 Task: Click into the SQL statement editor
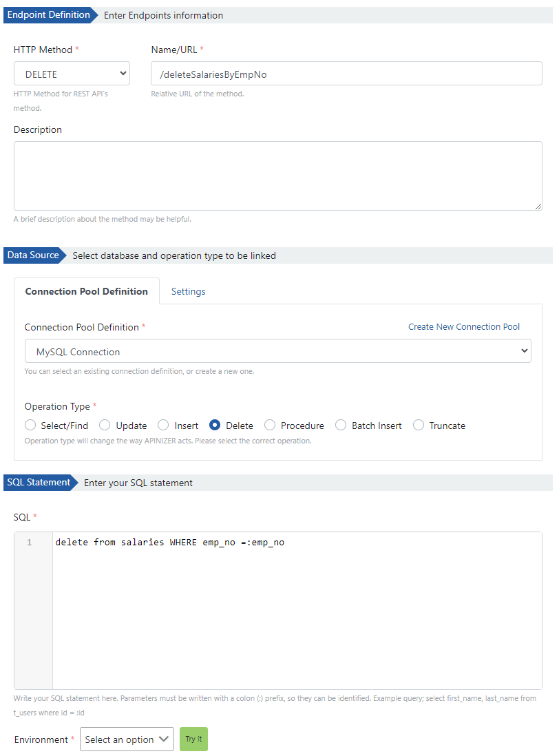tap(296, 606)
